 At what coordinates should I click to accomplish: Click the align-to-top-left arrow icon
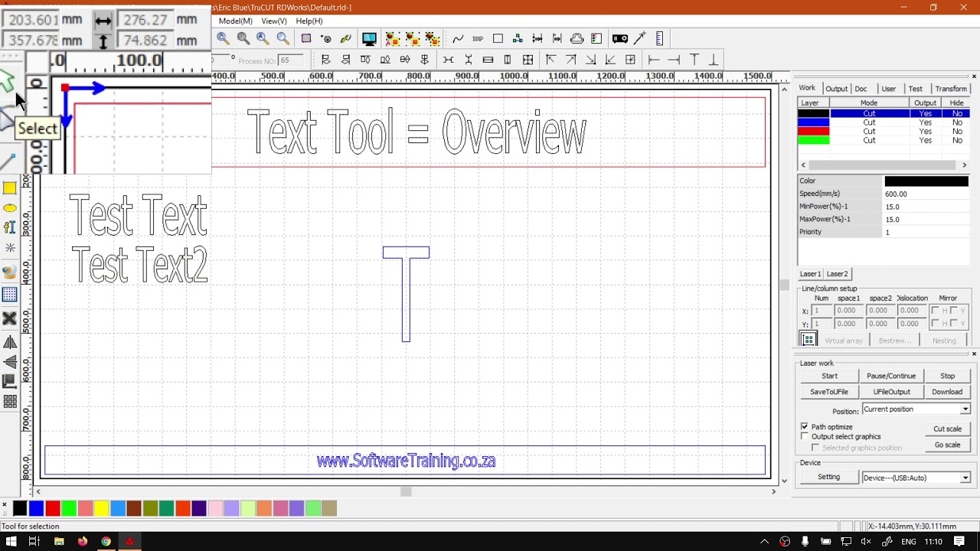pos(550,60)
